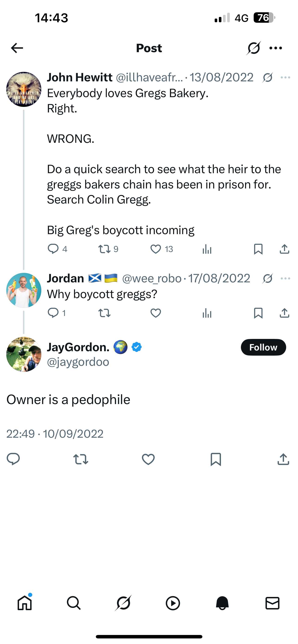Open Search from the bottom navigation
298x644 pixels.
point(74,603)
